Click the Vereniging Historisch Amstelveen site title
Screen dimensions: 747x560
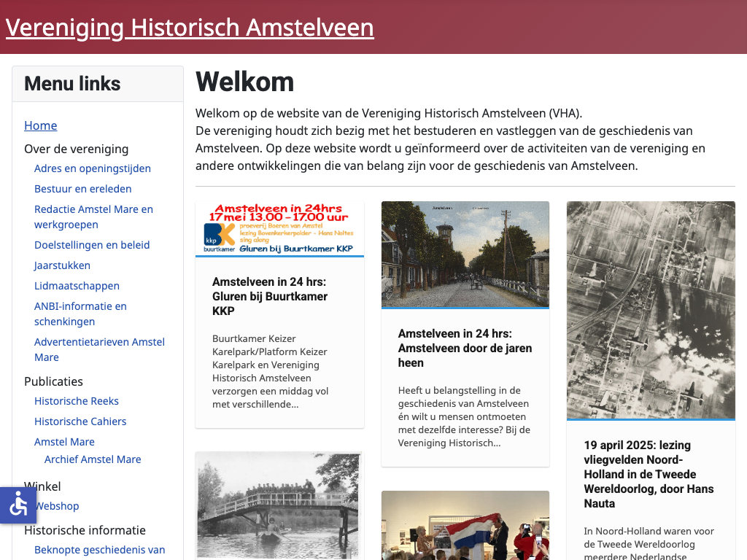(x=190, y=28)
